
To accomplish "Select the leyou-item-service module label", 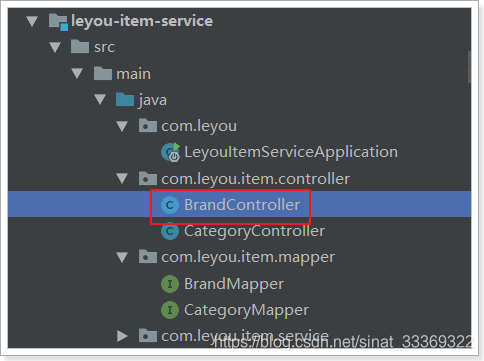I will 142,21.
